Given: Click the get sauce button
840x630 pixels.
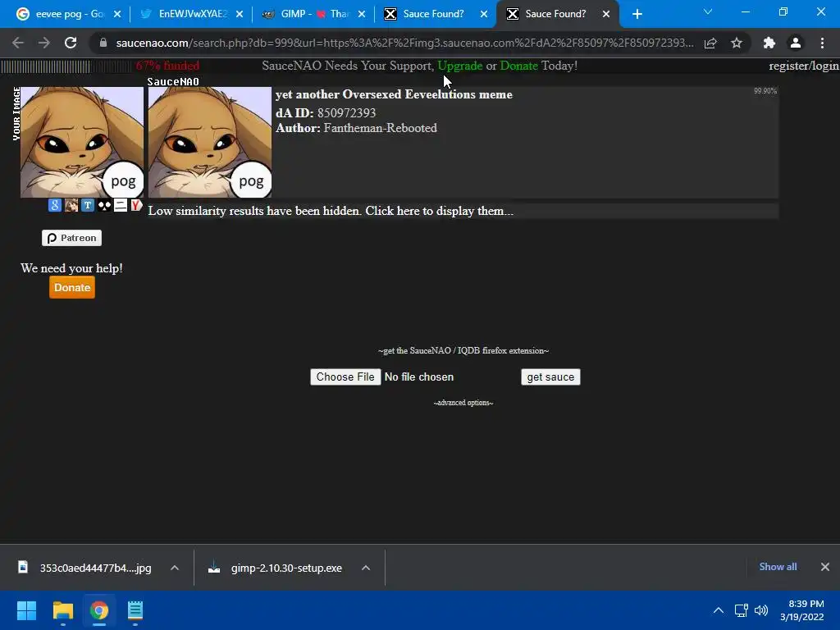Looking at the screenshot, I should [x=550, y=377].
